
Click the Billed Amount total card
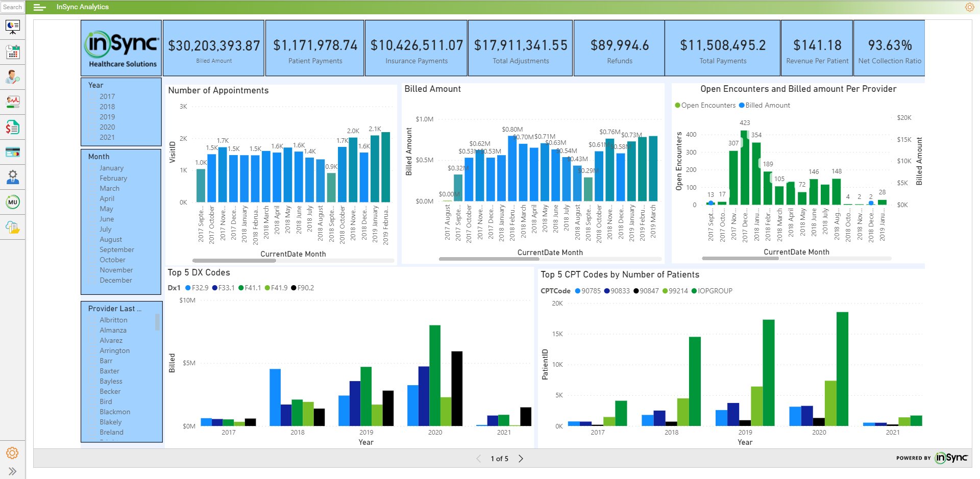(x=214, y=48)
